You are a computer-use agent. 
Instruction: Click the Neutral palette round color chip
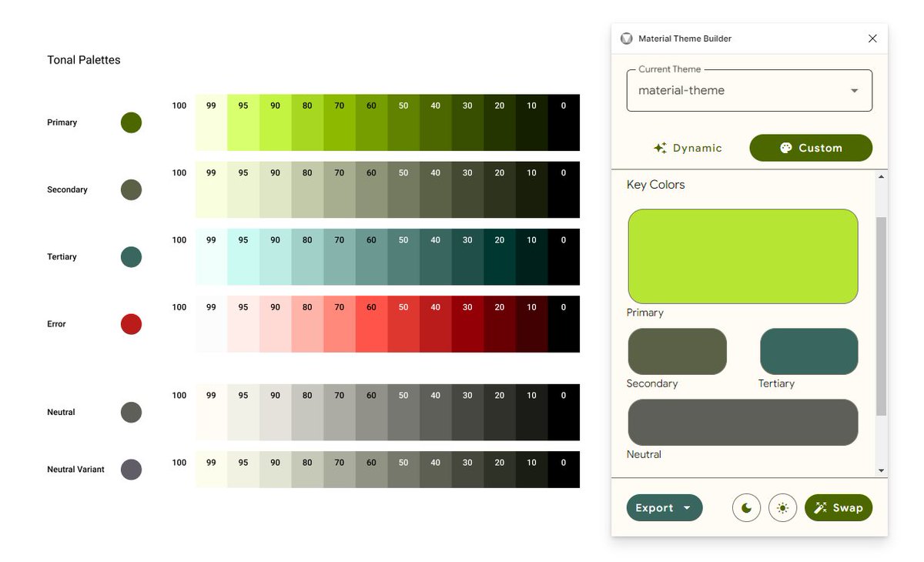pos(131,413)
